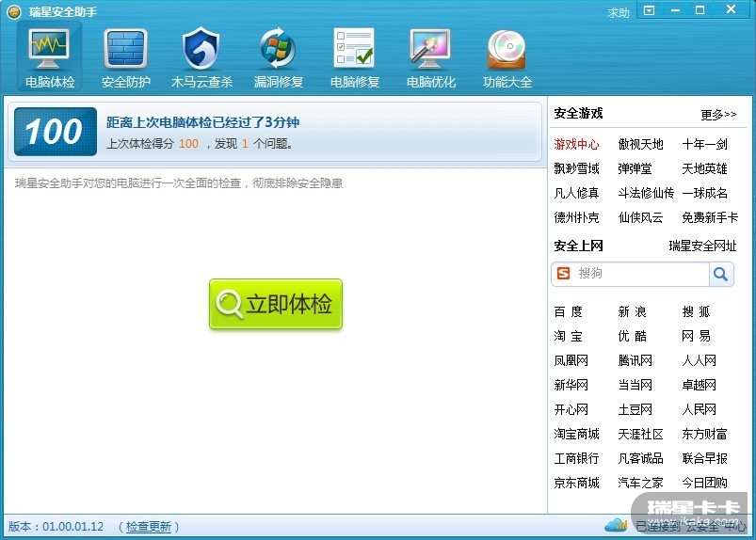Visit 凡客诚品 site link
The image size is (756, 540).
[641, 458]
